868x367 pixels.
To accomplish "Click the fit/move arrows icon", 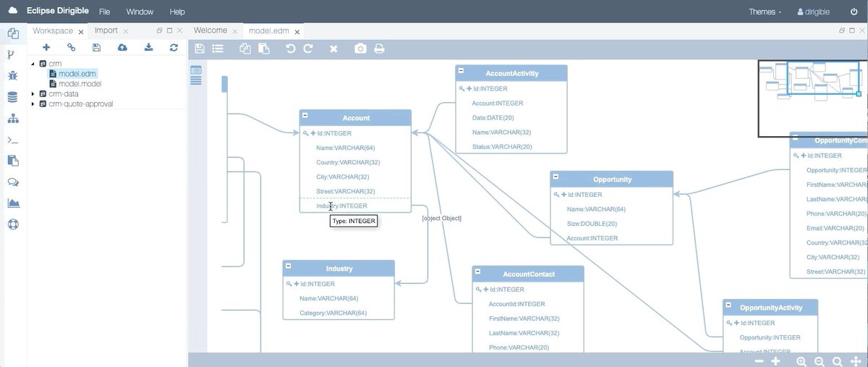I will click(856, 361).
